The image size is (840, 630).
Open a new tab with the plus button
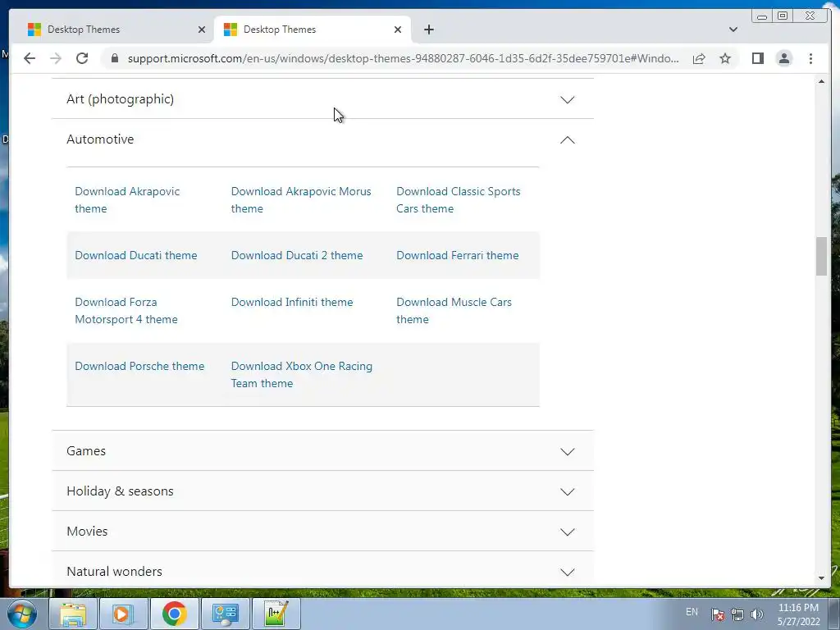[428, 30]
